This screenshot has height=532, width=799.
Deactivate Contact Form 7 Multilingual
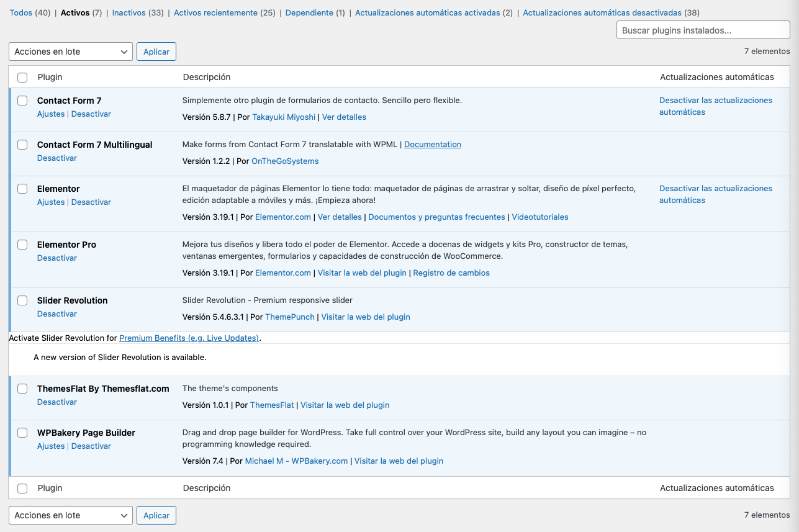(57, 158)
